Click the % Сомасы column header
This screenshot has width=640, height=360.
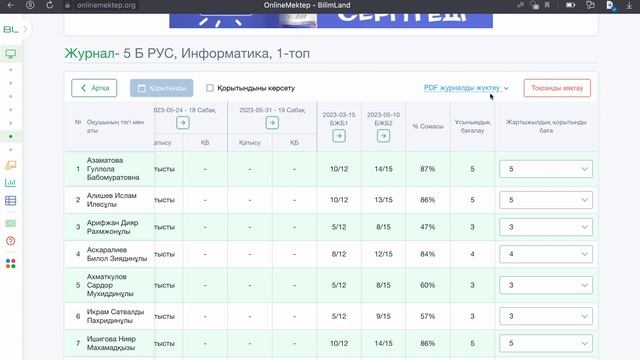[x=428, y=127]
